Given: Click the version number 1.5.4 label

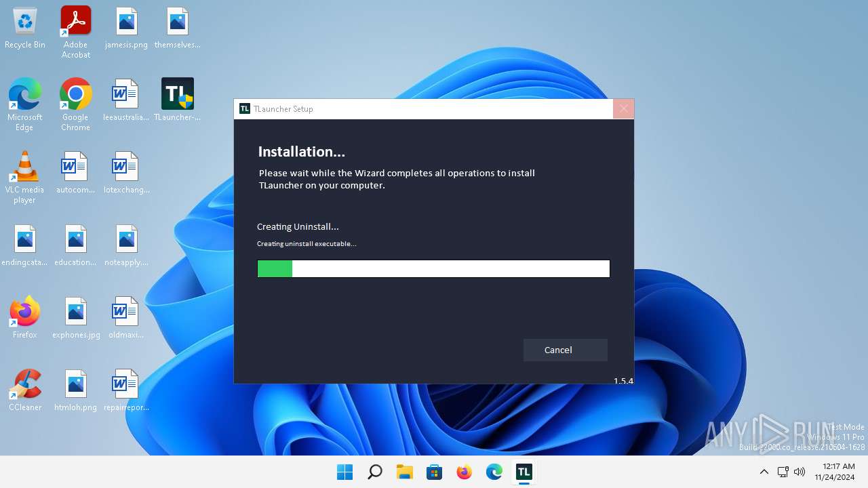Looking at the screenshot, I should [623, 381].
